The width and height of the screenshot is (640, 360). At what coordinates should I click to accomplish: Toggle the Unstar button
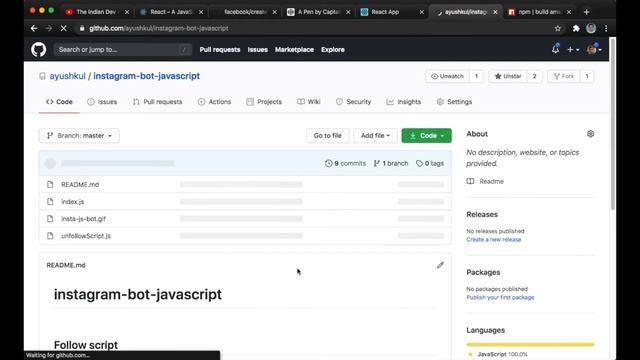pos(508,76)
